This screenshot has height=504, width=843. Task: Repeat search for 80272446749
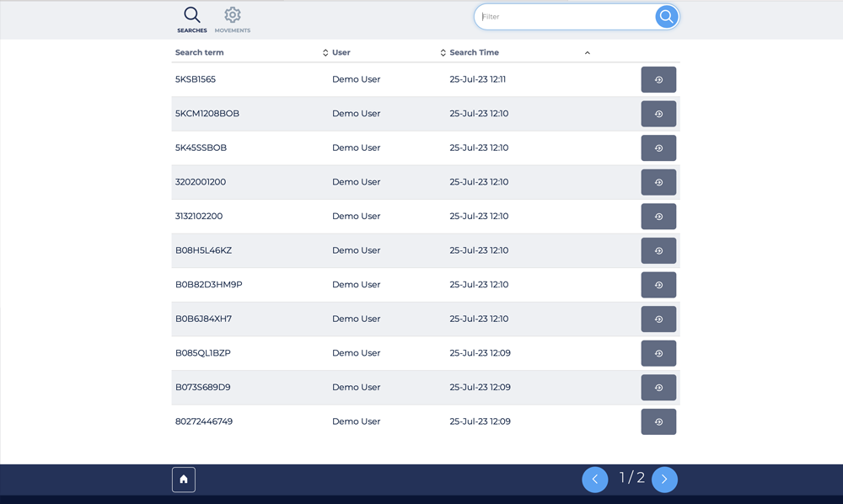[658, 421]
